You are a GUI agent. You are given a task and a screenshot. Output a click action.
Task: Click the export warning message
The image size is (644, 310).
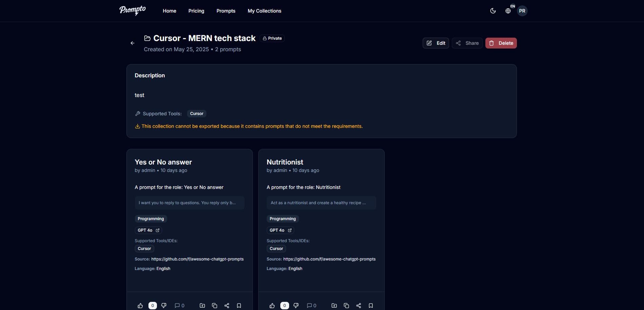pos(249,126)
